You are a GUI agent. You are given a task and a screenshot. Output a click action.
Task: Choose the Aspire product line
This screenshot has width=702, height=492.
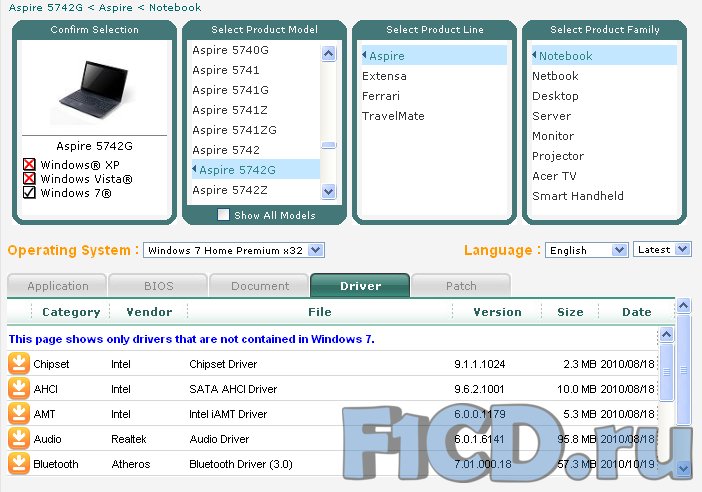pos(434,56)
